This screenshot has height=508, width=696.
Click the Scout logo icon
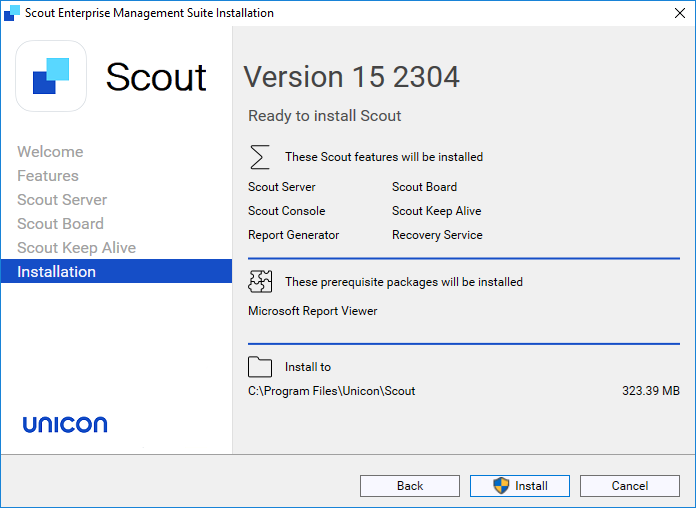[x=51, y=76]
